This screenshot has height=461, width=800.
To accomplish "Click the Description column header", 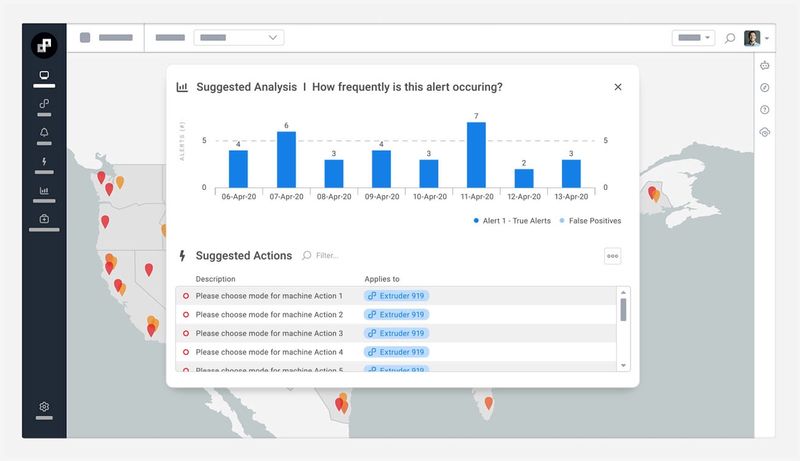I will (x=215, y=279).
